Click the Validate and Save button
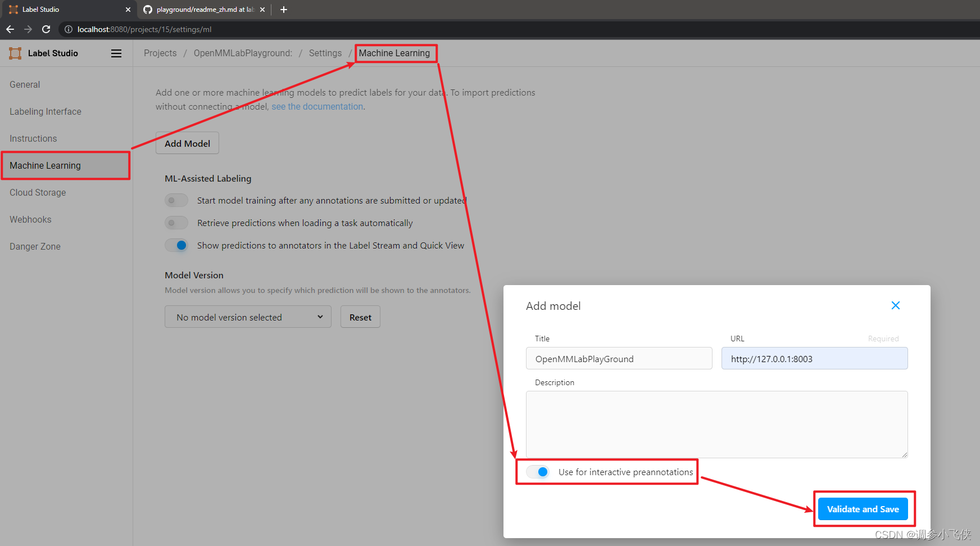980x546 pixels. click(863, 509)
